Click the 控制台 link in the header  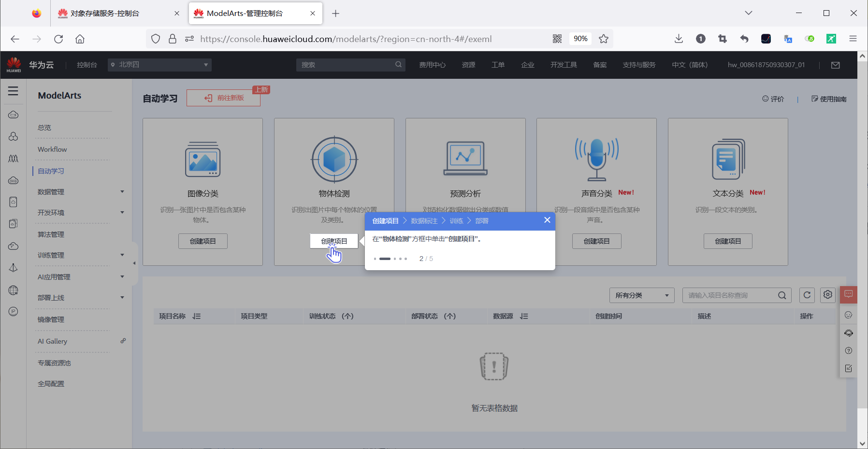click(87, 65)
